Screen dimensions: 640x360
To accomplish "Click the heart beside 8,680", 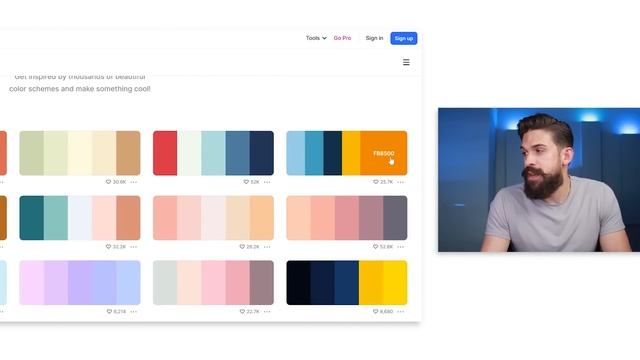I will (x=376, y=311).
